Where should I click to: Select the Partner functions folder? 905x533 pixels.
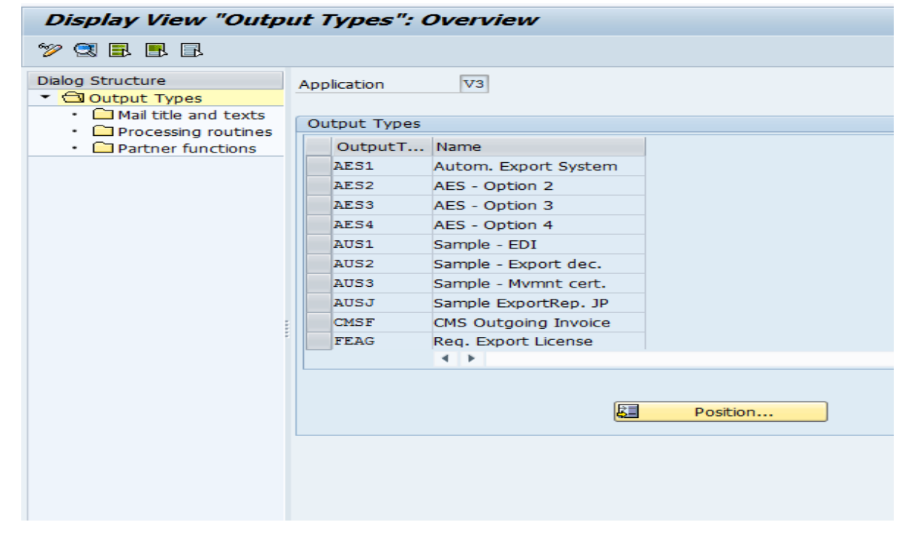[x=186, y=149]
